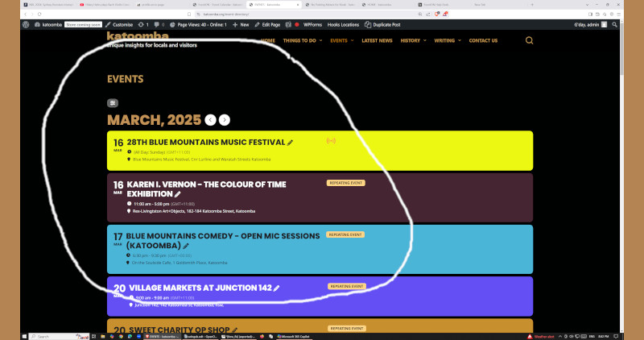Open Windows notification center icon
Screen dimensions: 644x340
click(616, 336)
